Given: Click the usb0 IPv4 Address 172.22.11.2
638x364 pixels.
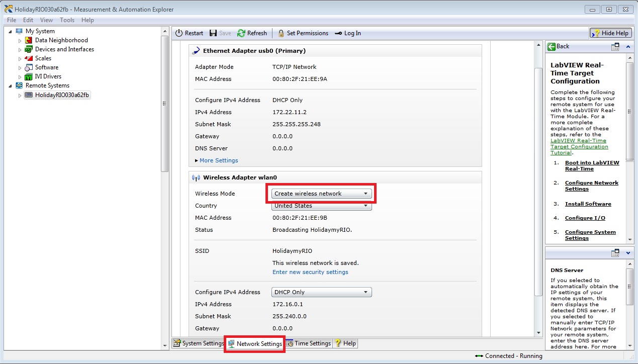Looking at the screenshot, I should click(x=290, y=112).
